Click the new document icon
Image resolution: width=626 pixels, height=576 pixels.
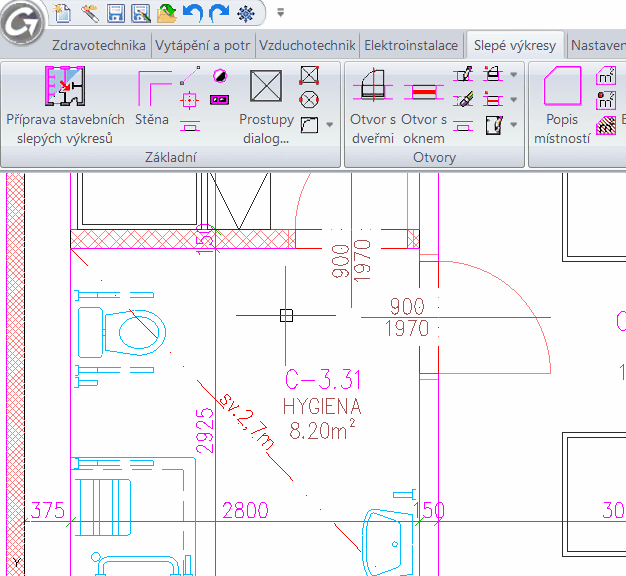pyautogui.click(x=63, y=14)
